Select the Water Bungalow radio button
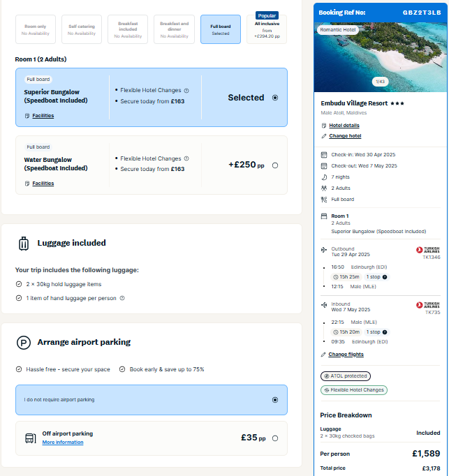Viewport: 449px width, 476px height. click(x=275, y=165)
